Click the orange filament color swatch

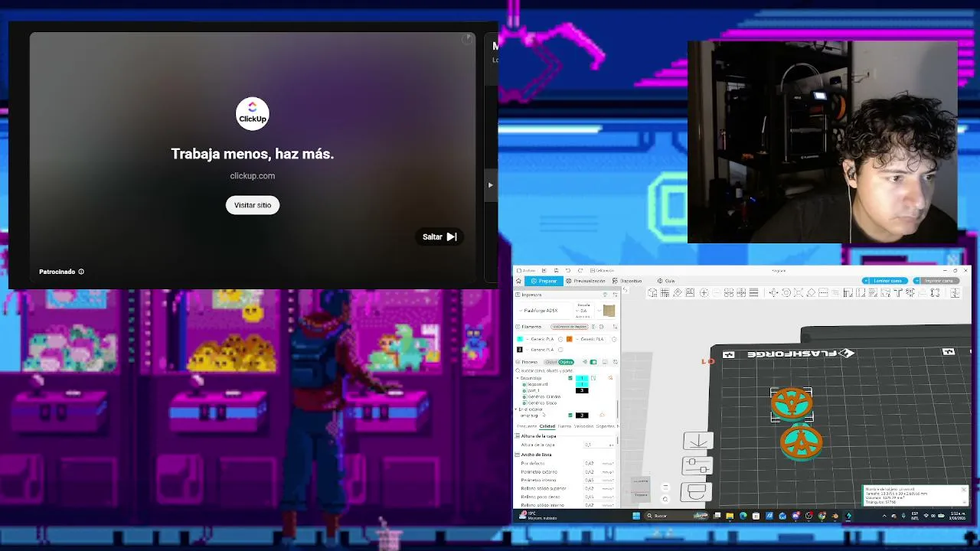click(x=569, y=339)
